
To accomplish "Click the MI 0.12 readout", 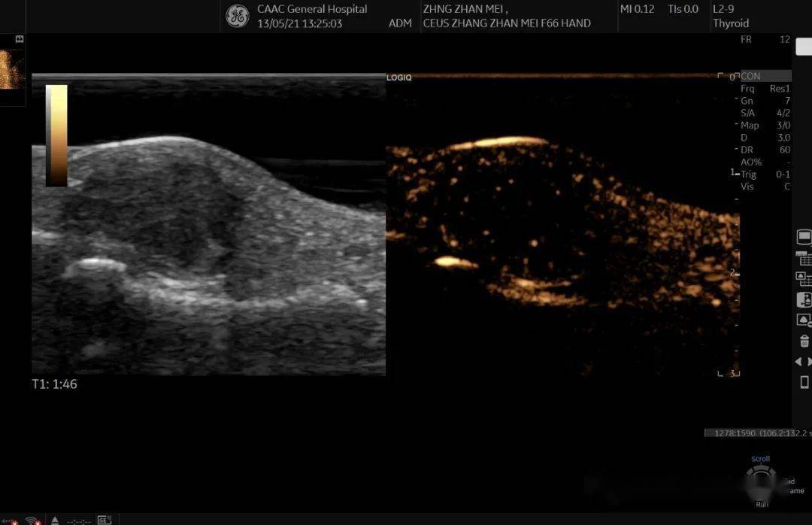I will 637,9.
